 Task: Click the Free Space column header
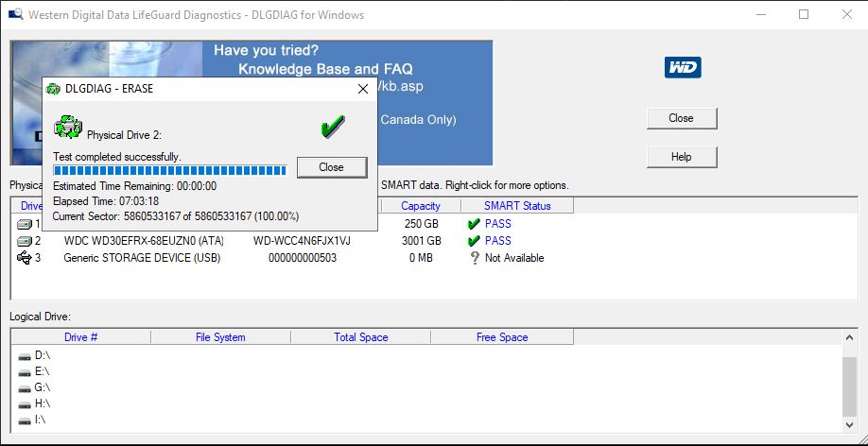coord(502,337)
